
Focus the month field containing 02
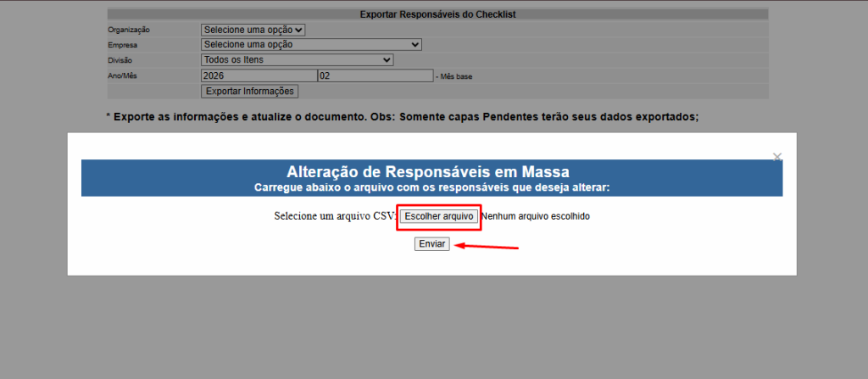(375, 75)
